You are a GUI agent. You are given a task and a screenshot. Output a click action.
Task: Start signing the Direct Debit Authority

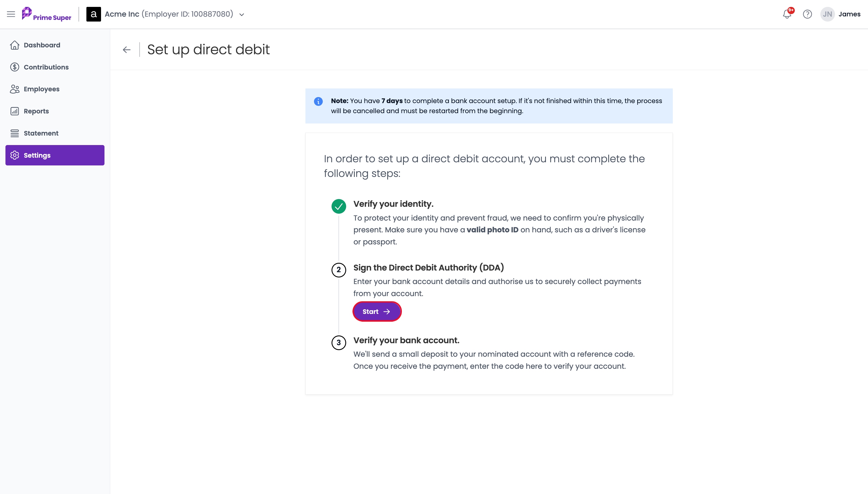click(x=377, y=311)
